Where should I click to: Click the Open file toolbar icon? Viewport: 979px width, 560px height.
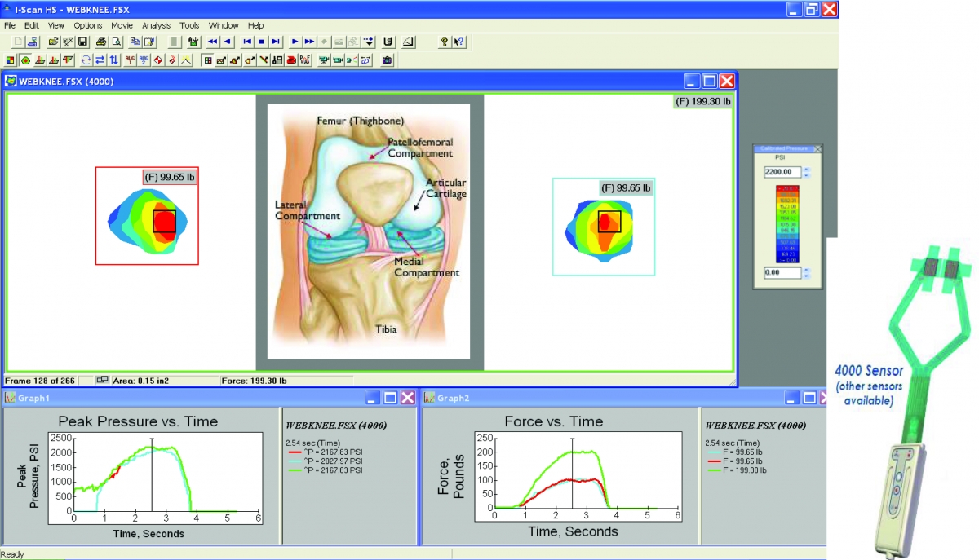click(53, 42)
